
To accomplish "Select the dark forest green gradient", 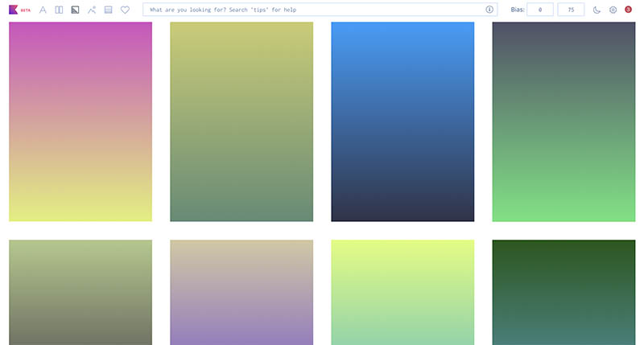I will tap(563, 292).
